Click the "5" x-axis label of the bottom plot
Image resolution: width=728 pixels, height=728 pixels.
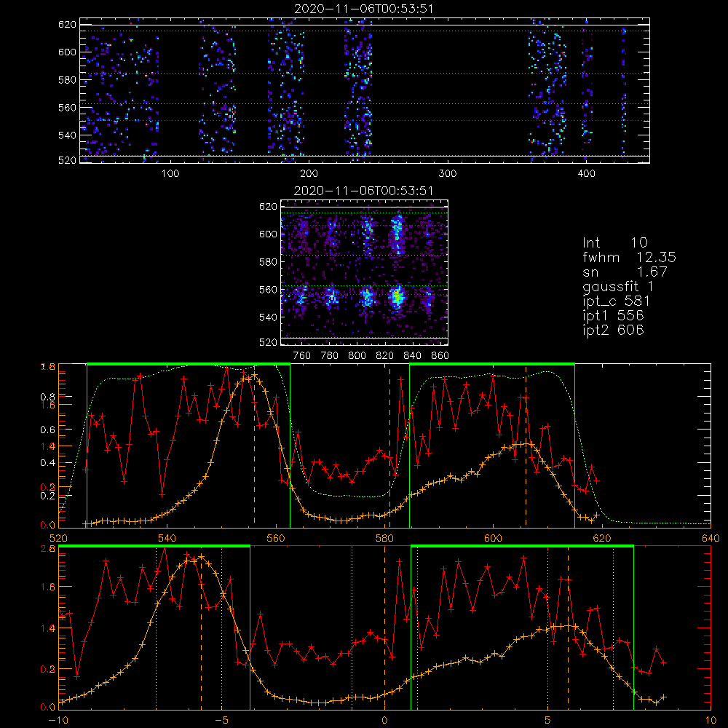pos(547,721)
